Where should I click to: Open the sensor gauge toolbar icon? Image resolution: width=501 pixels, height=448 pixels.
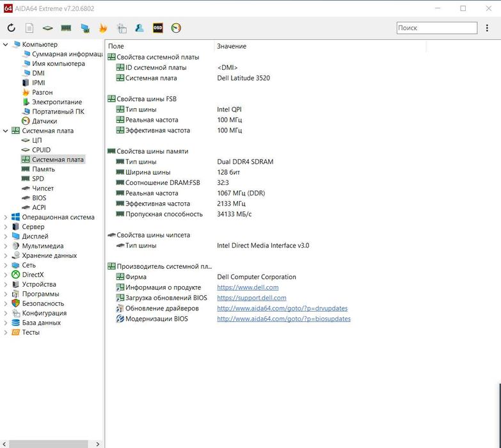tap(176, 28)
